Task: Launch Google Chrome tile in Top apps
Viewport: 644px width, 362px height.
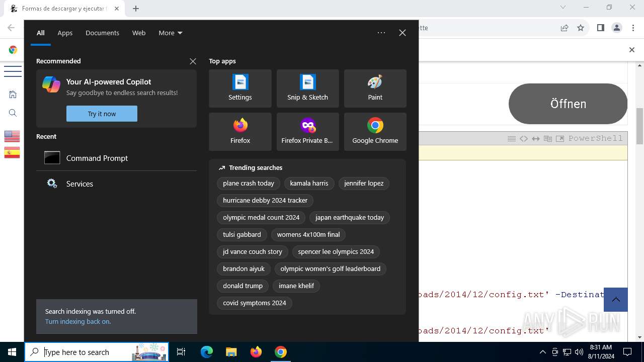Action: pos(375,132)
